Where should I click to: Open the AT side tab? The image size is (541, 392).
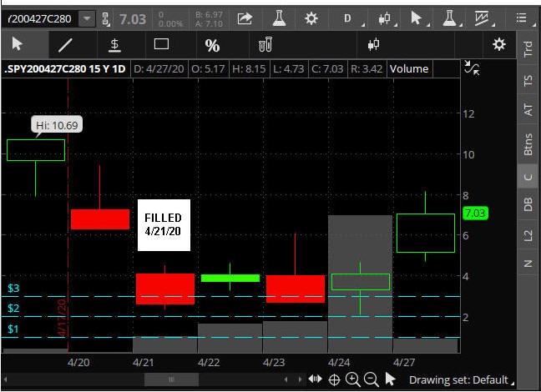(x=528, y=109)
